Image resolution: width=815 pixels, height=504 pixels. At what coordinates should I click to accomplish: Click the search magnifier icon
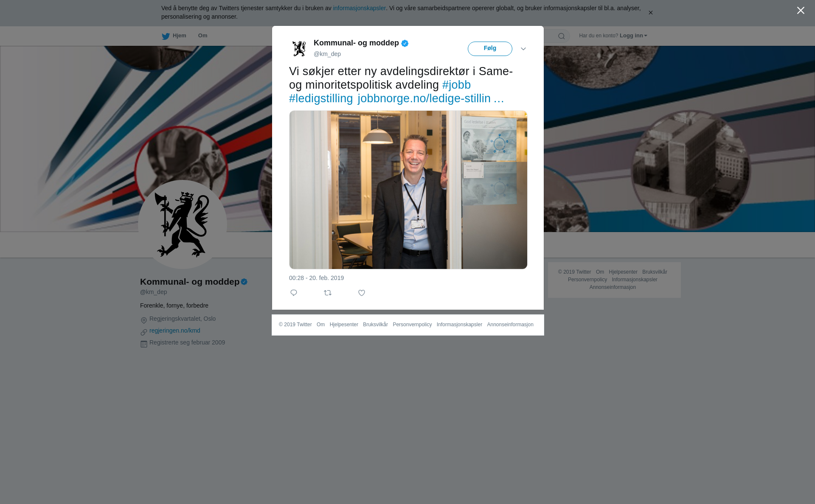[562, 36]
